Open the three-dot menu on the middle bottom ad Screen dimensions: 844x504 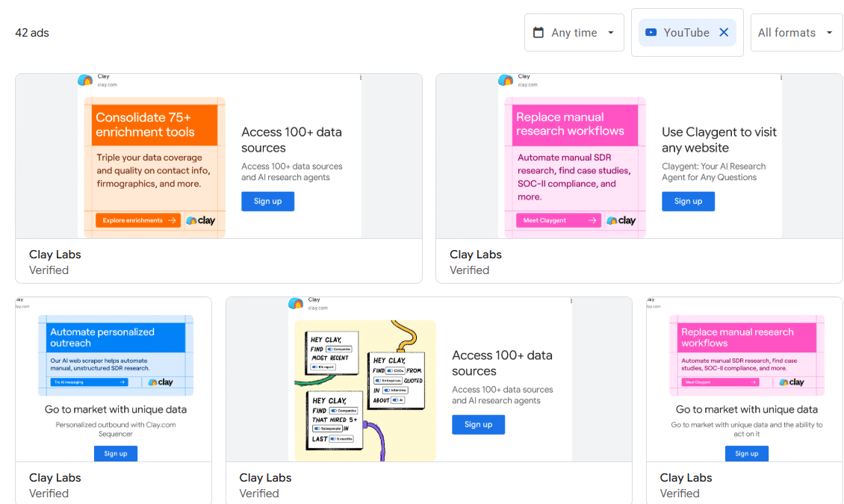(571, 300)
